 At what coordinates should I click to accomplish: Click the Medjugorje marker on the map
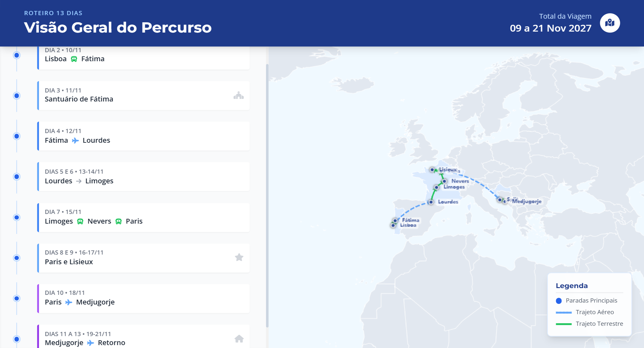pyautogui.click(x=505, y=201)
